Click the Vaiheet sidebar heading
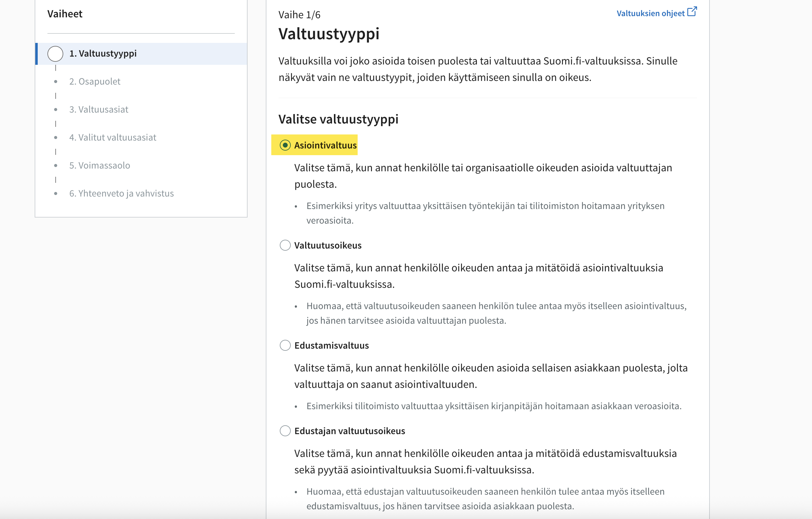 click(x=65, y=14)
